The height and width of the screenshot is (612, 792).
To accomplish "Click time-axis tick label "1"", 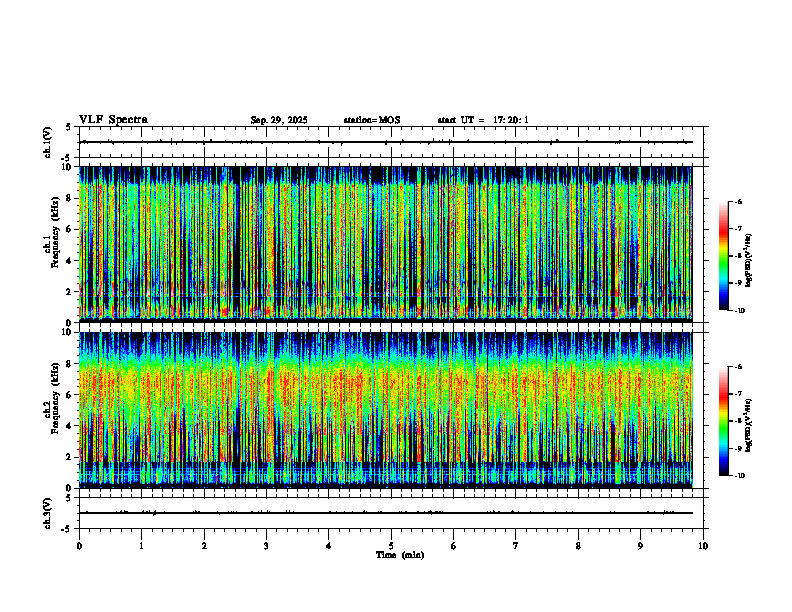I will pyautogui.click(x=141, y=546).
